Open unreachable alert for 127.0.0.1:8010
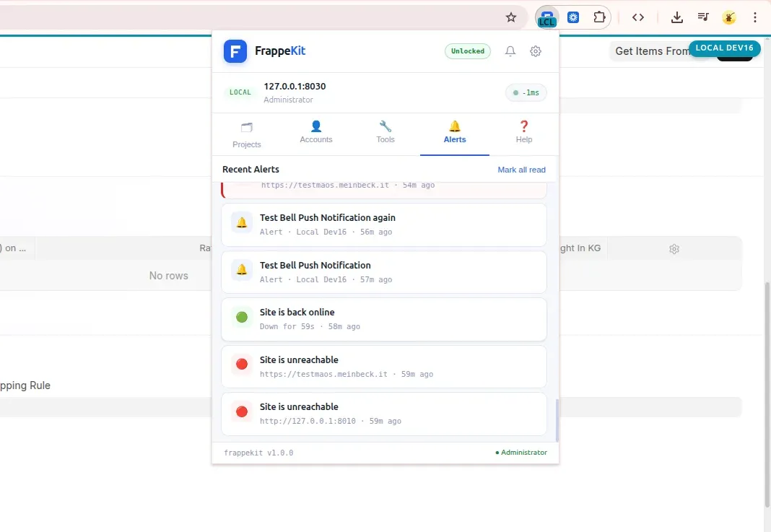The width and height of the screenshot is (771, 532). [x=384, y=414]
